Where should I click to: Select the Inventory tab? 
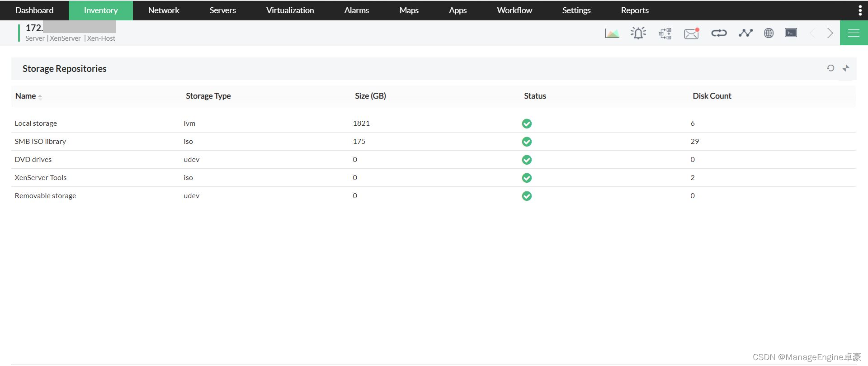(101, 10)
